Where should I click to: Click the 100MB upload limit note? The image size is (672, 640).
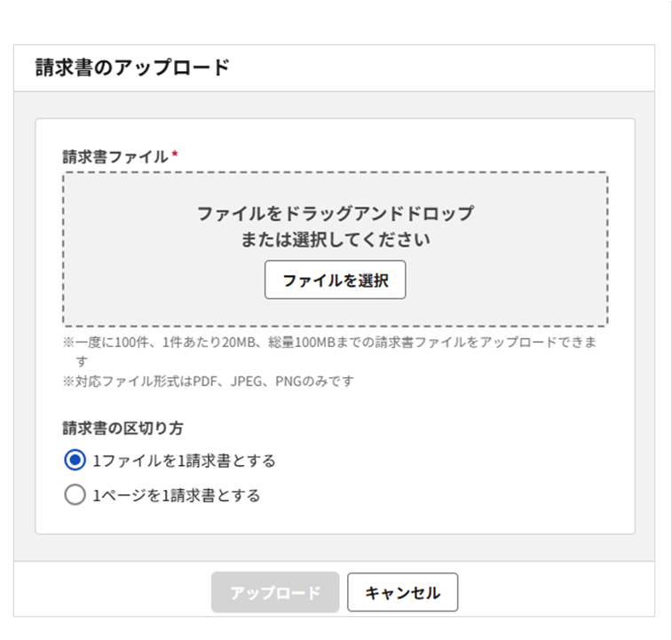click(x=328, y=343)
